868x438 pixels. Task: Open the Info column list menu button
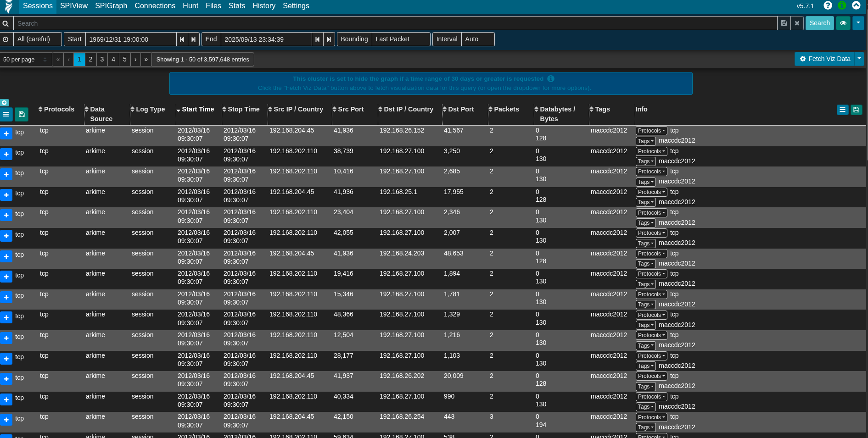click(x=842, y=110)
